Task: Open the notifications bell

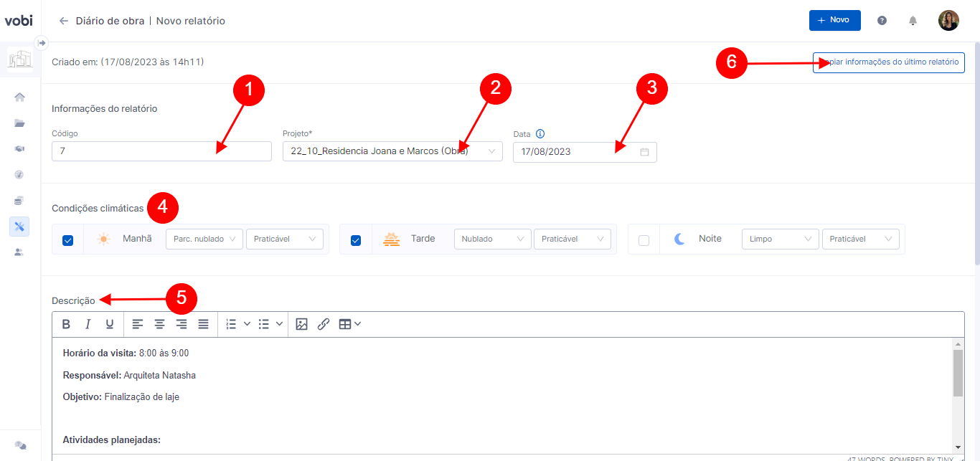Action: point(913,21)
